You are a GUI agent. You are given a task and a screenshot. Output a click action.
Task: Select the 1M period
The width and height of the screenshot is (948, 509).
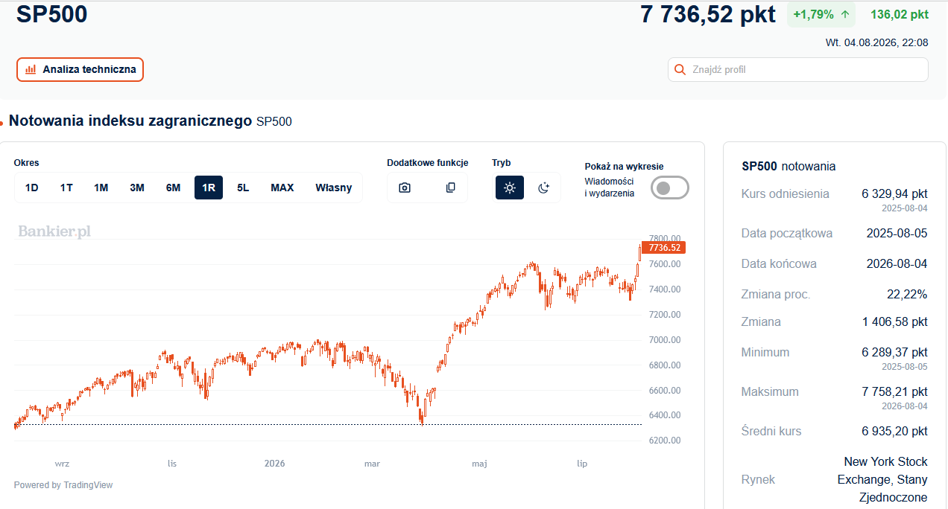point(101,188)
